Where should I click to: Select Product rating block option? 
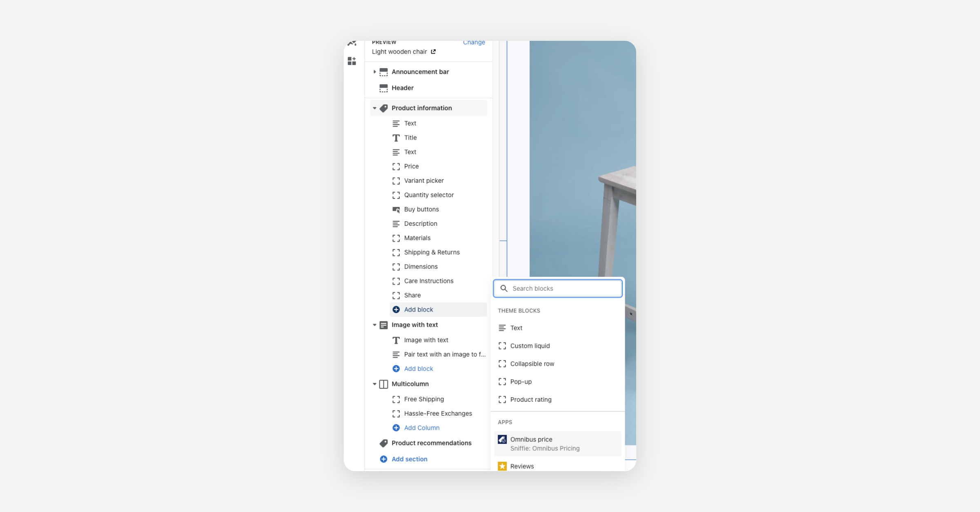pyautogui.click(x=530, y=400)
